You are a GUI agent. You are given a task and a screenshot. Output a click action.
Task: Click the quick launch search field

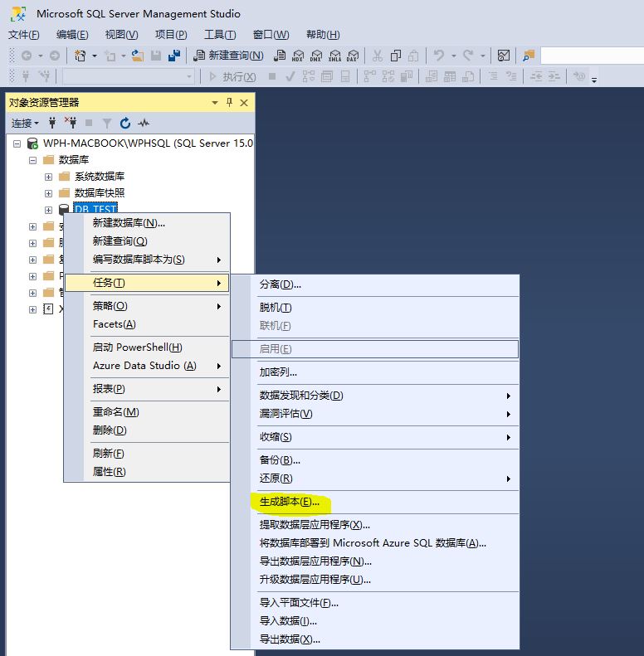[x=592, y=56]
